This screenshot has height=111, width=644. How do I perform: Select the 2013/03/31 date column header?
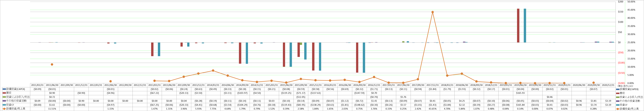pyautogui.click(x=155, y=85)
